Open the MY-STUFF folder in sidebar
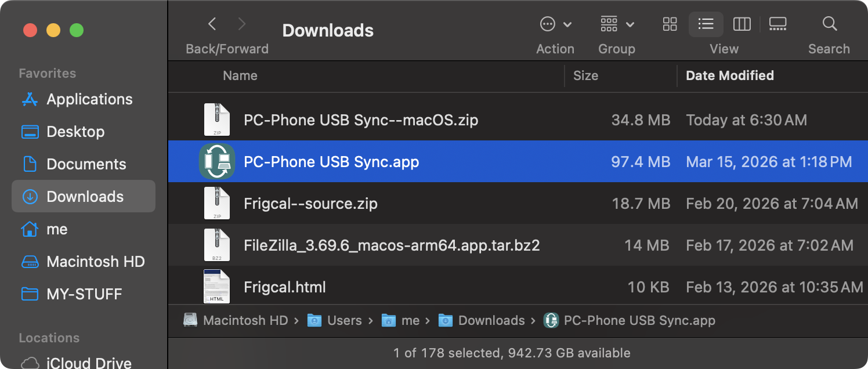This screenshot has width=868, height=369. [x=84, y=294]
